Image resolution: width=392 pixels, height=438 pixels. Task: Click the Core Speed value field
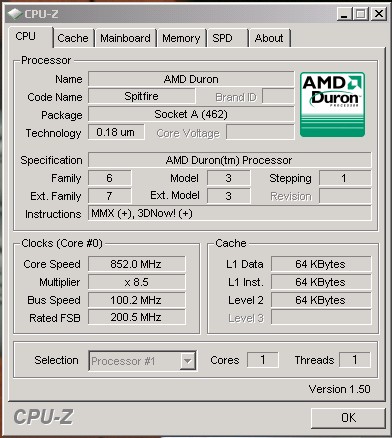tap(136, 264)
